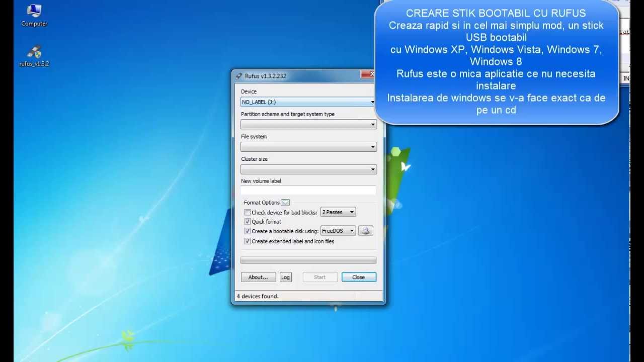Click Rufus title bar app icon
The height and width of the screenshot is (362, 644).
tap(239, 76)
